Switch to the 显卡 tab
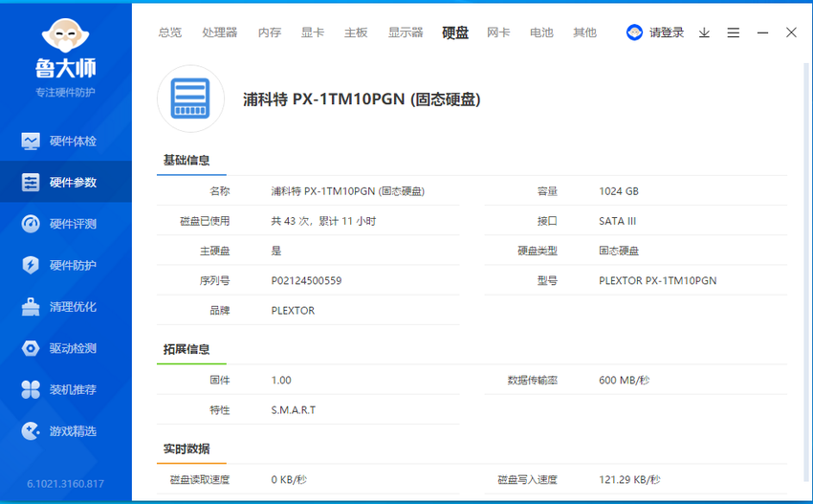813x504 pixels. click(x=313, y=33)
